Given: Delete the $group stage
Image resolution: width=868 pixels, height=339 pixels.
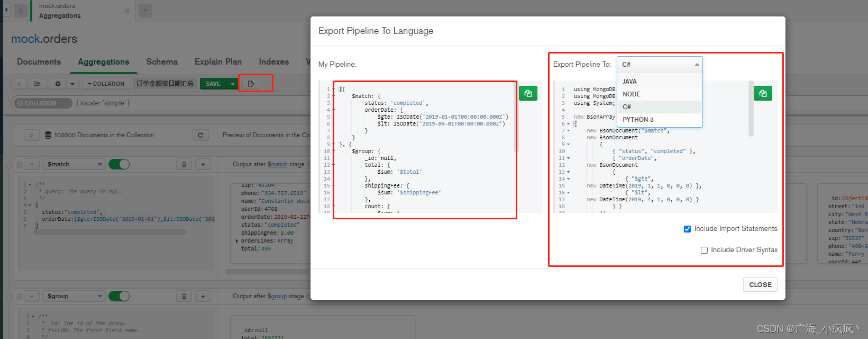Looking at the screenshot, I should pyautogui.click(x=184, y=296).
